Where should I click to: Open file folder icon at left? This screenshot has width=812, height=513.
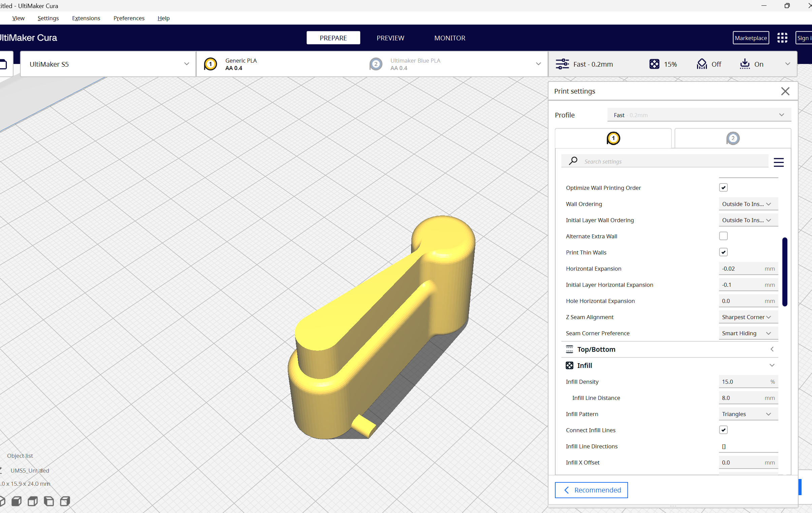point(3,64)
